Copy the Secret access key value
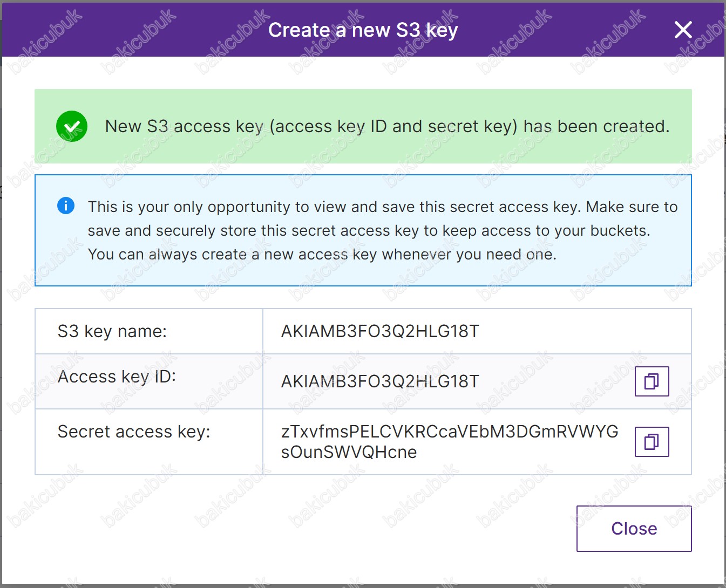 click(652, 442)
